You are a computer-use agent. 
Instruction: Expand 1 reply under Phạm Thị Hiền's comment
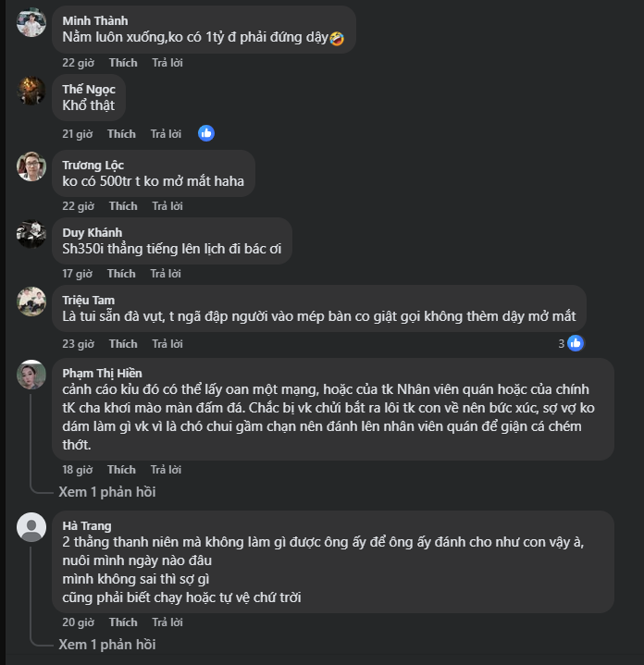coord(106,492)
